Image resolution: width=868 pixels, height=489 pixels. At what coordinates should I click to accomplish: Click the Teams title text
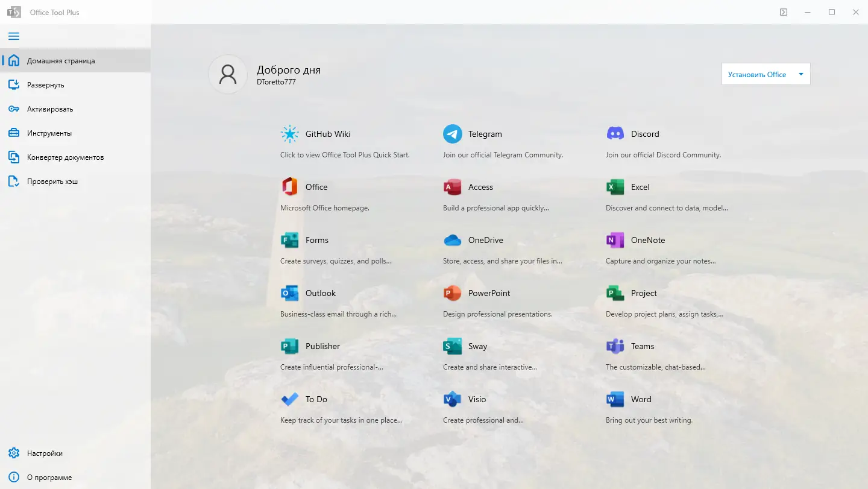click(643, 346)
